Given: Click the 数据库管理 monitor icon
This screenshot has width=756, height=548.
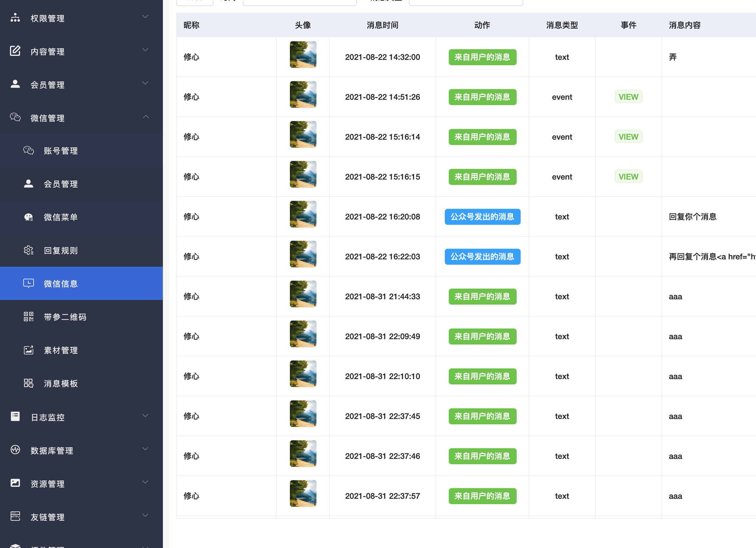Looking at the screenshot, I should tap(15, 450).
